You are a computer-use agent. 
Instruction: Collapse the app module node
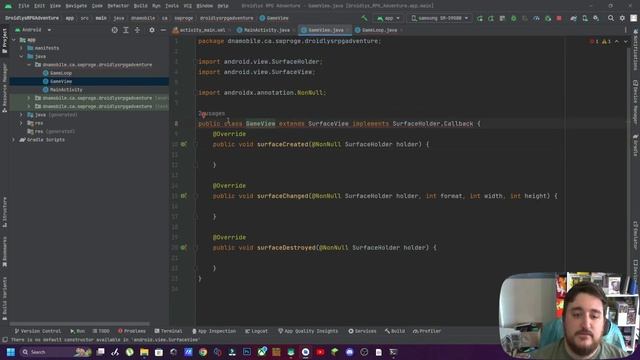14,40
